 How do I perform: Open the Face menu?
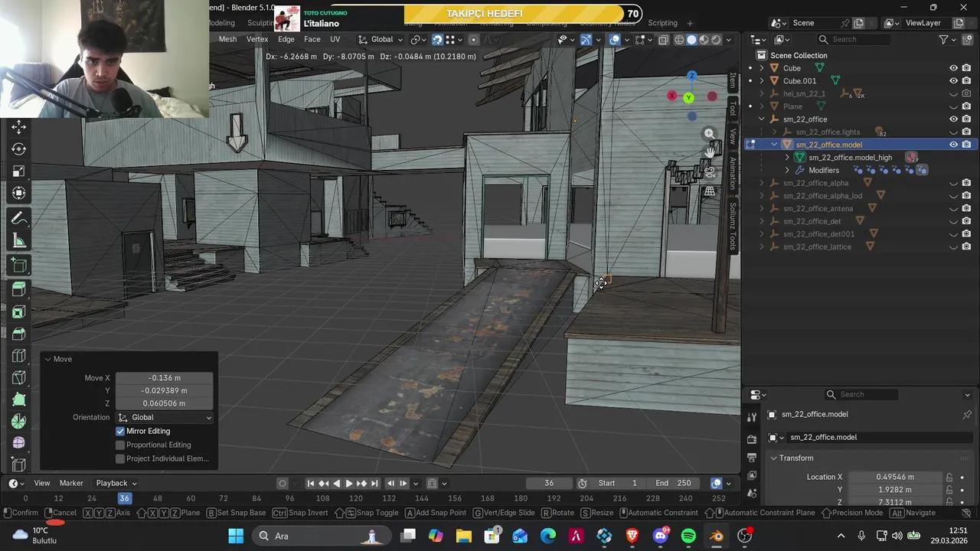[x=312, y=40]
